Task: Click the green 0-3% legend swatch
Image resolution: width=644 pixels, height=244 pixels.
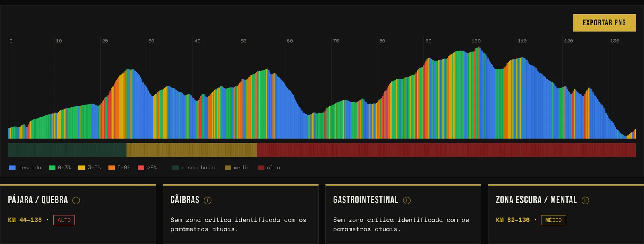Action: (52, 168)
